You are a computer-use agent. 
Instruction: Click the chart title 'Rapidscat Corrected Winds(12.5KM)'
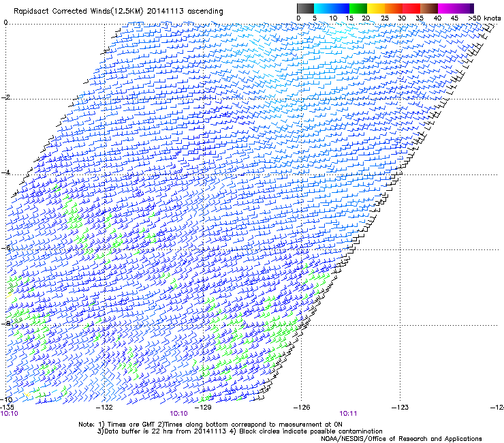pos(78,12)
